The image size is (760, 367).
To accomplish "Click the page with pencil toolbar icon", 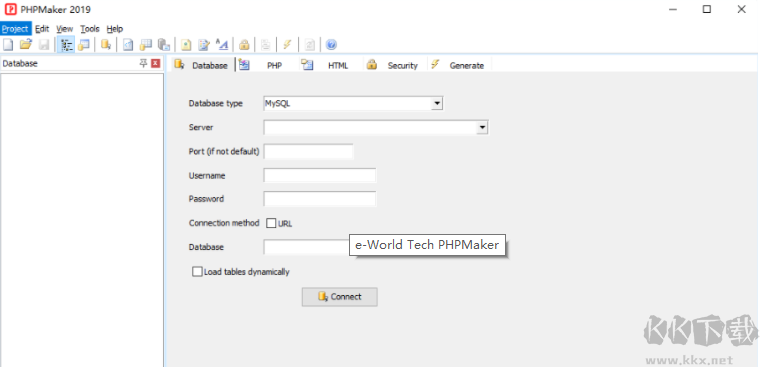I will click(204, 45).
